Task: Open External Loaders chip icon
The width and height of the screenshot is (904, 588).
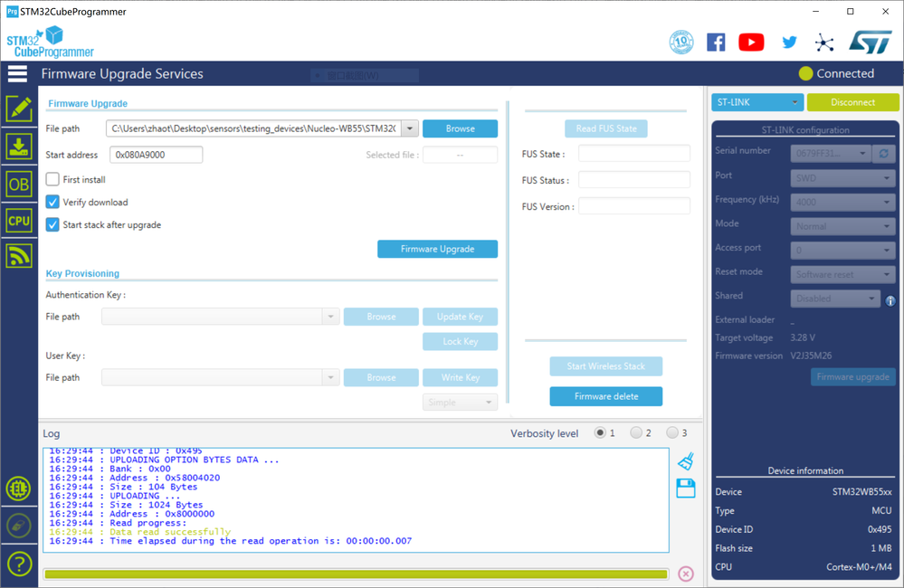Action: [x=18, y=488]
